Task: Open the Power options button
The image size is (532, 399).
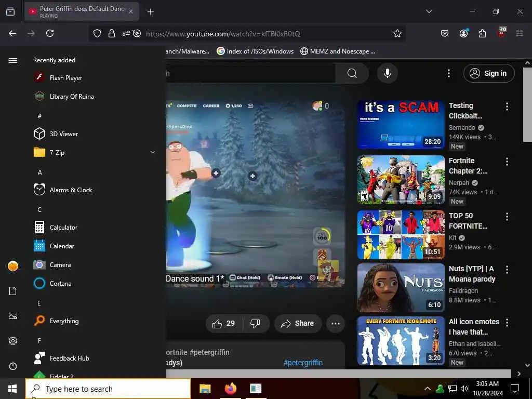Action: point(13,366)
